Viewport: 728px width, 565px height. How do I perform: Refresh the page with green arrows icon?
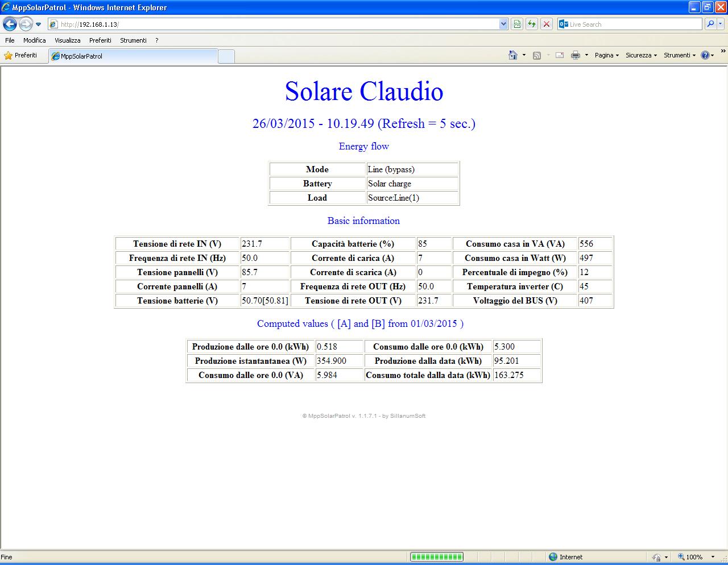(x=532, y=24)
